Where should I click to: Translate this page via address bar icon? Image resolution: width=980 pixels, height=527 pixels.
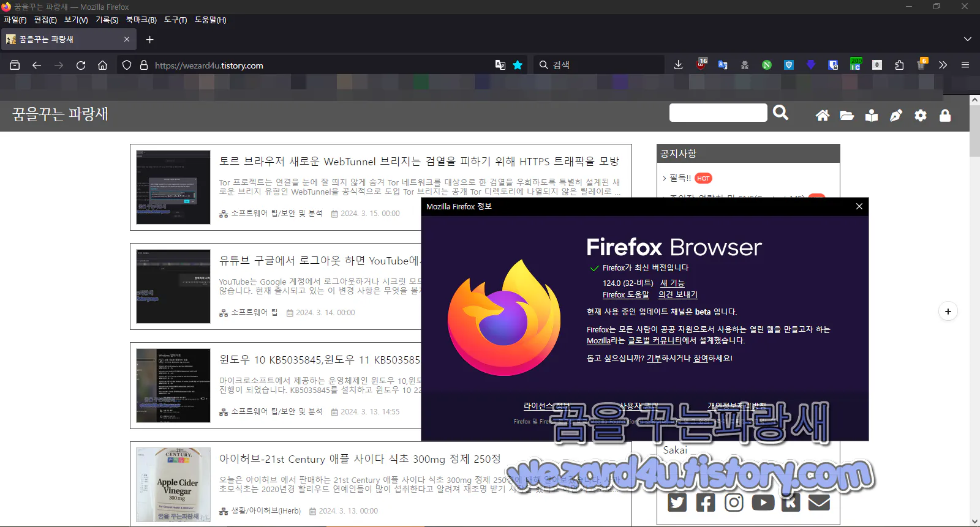click(500, 65)
